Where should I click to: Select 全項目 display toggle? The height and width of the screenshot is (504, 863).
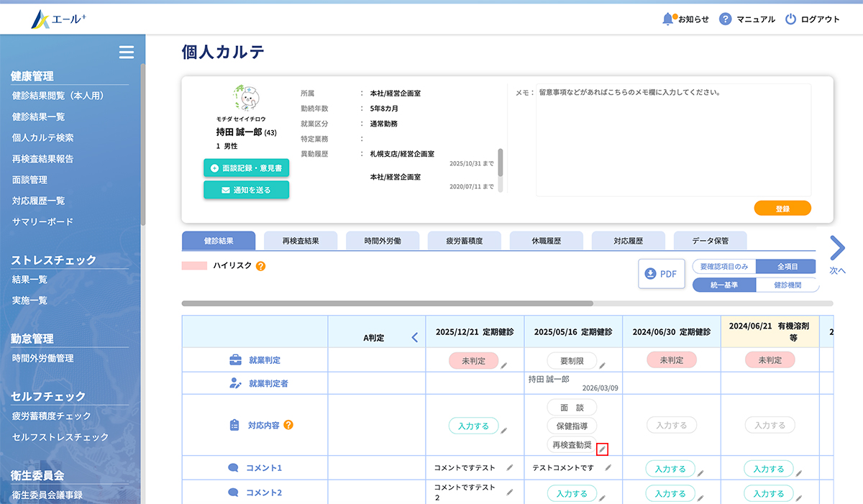click(785, 266)
